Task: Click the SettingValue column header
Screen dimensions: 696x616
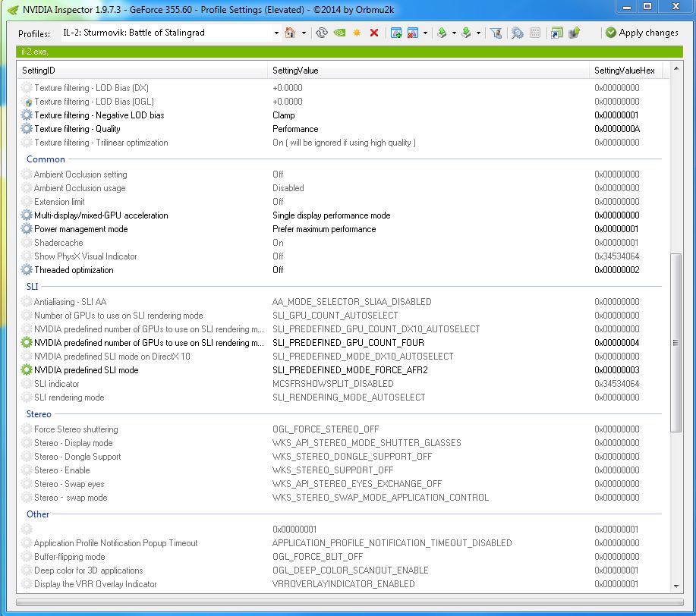Action: coord(428,70)
